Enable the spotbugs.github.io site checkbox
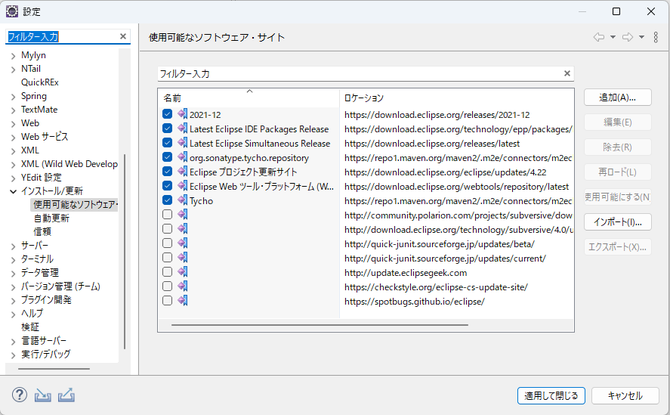Viewport: 670px width, 415px height. point(167,300)
